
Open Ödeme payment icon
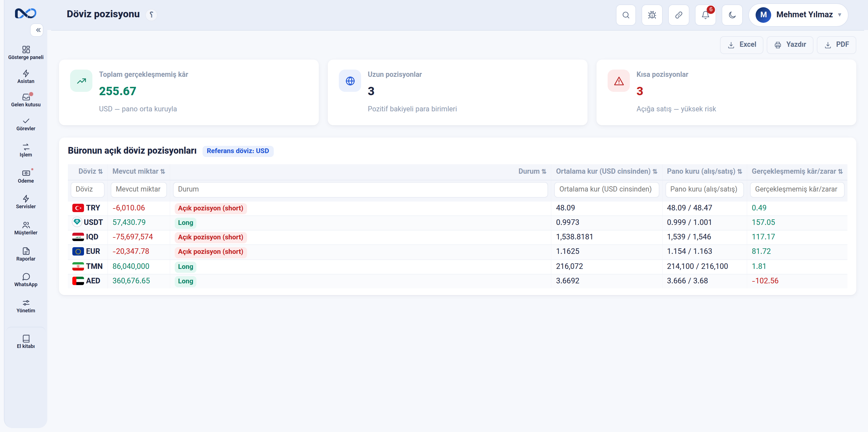[26, 176]
